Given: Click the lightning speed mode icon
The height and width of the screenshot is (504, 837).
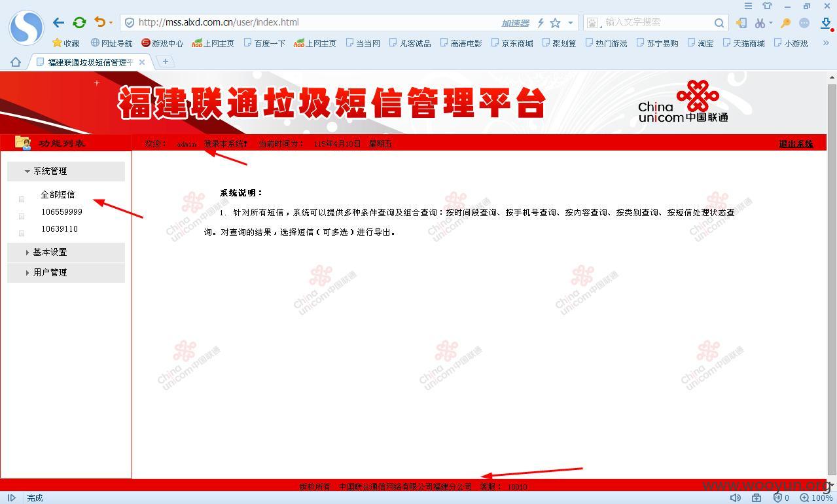Looking at the screenshot, I should tap(541, 23).
